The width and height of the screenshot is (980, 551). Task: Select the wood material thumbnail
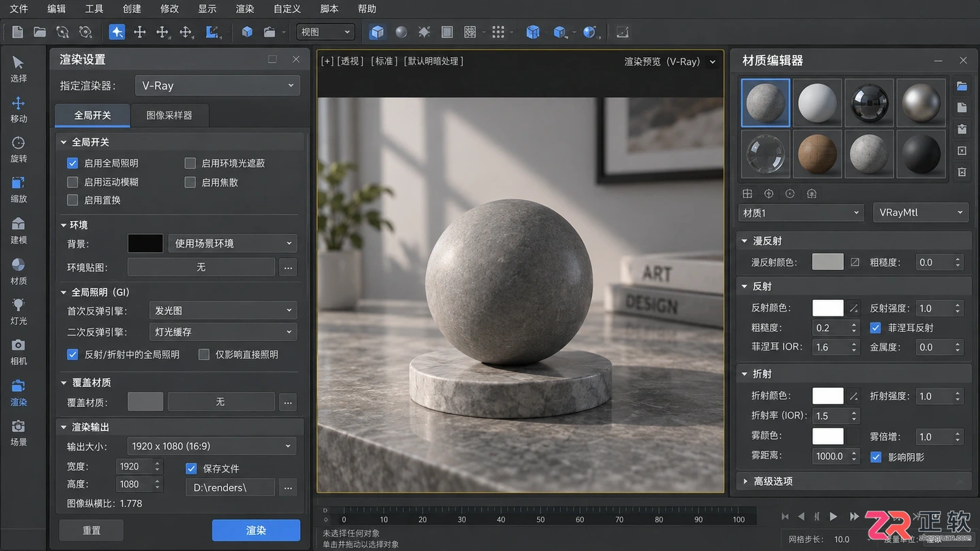[817, 154]
